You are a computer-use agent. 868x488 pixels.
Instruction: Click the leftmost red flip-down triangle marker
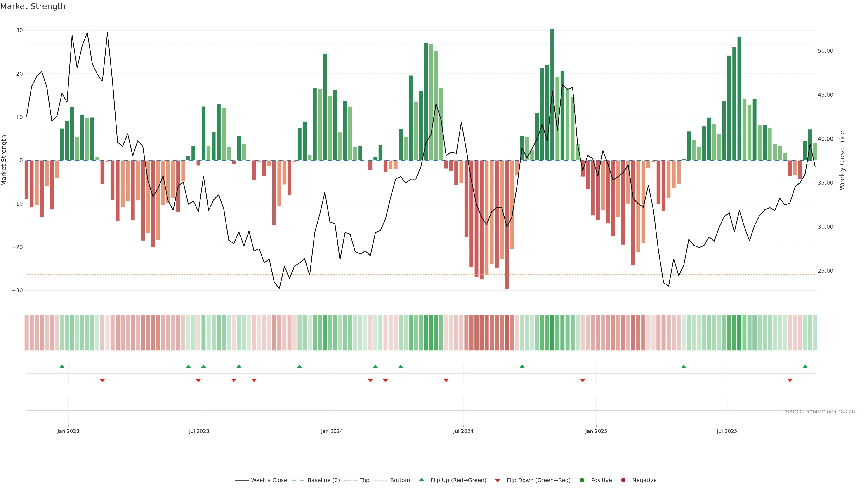102,380
